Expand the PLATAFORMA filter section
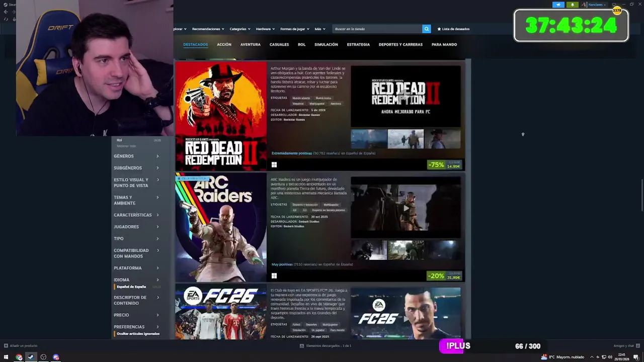Viewport: 644px width, 362px height. (x=136, y=268)
